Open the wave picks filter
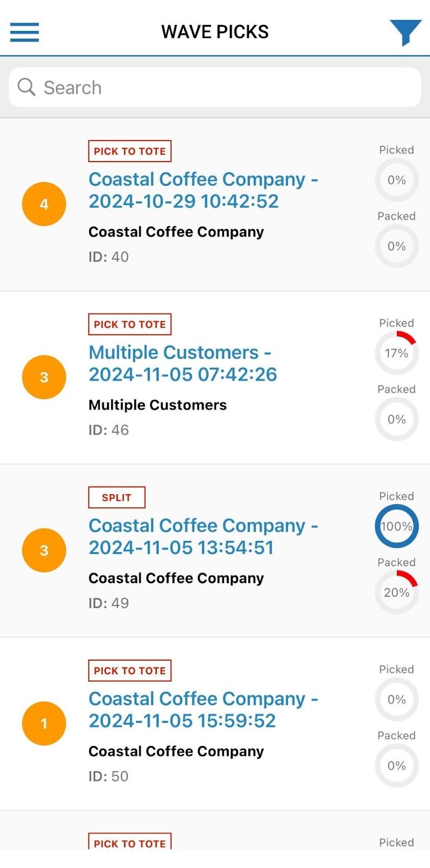Screen dimensions: 430x868 (405, 32)
